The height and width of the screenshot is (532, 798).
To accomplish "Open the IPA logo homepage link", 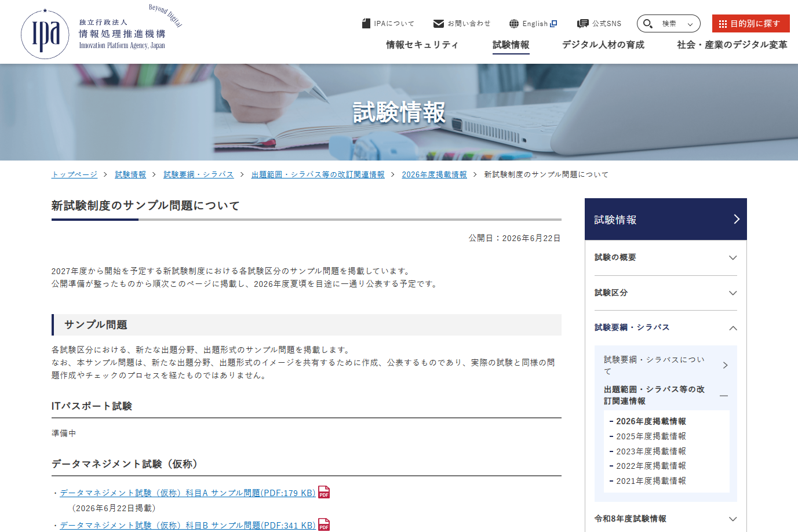I will click(101, 32).
